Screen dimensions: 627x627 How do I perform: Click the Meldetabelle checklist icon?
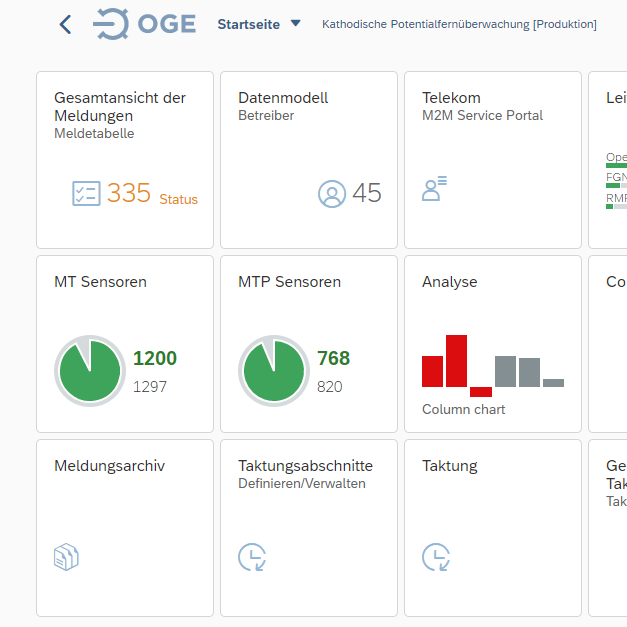(86, 194)
